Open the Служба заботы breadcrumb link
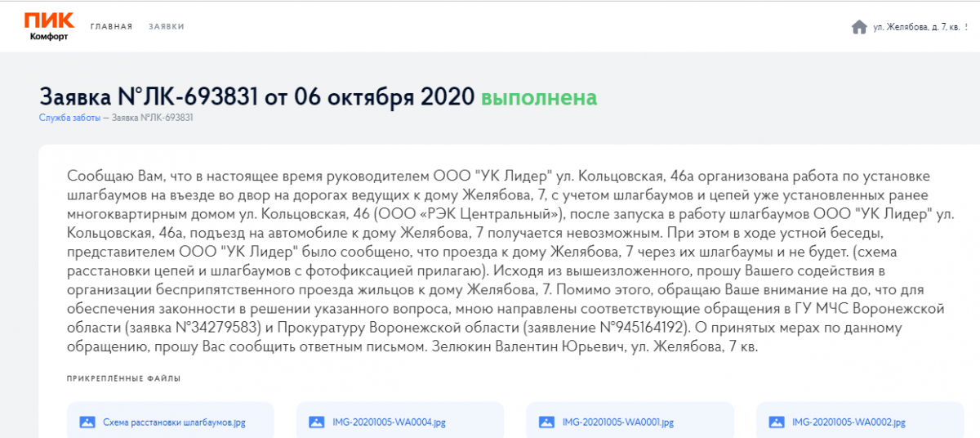This screenshot has width=980, height=438. pyautogui.click(x=69, y=118)
